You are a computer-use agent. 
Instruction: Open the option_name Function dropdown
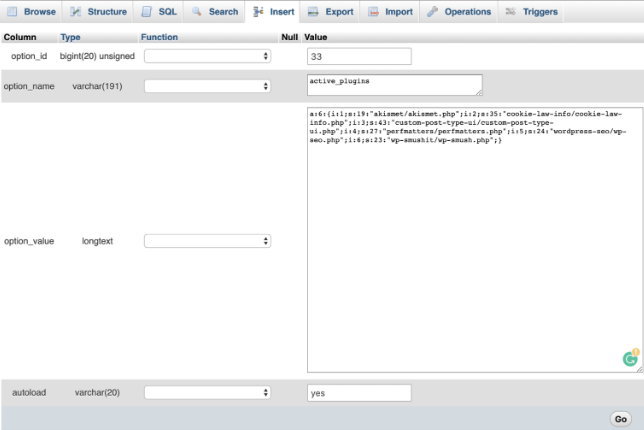(207, 86)
